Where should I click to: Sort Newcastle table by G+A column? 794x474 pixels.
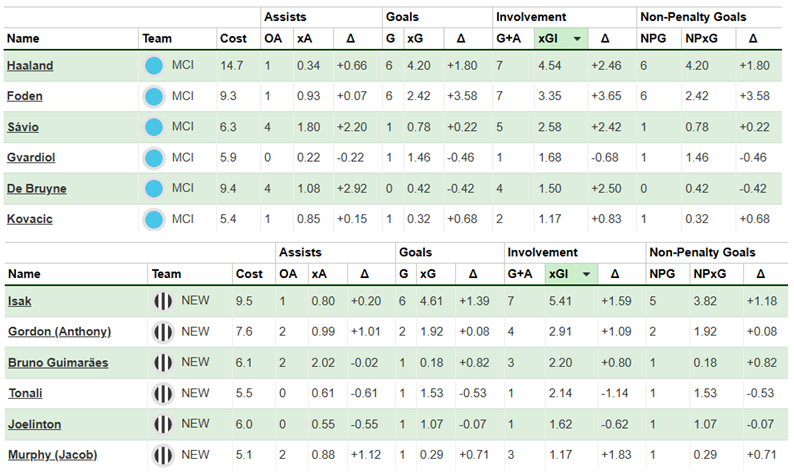tap(520, 274)
